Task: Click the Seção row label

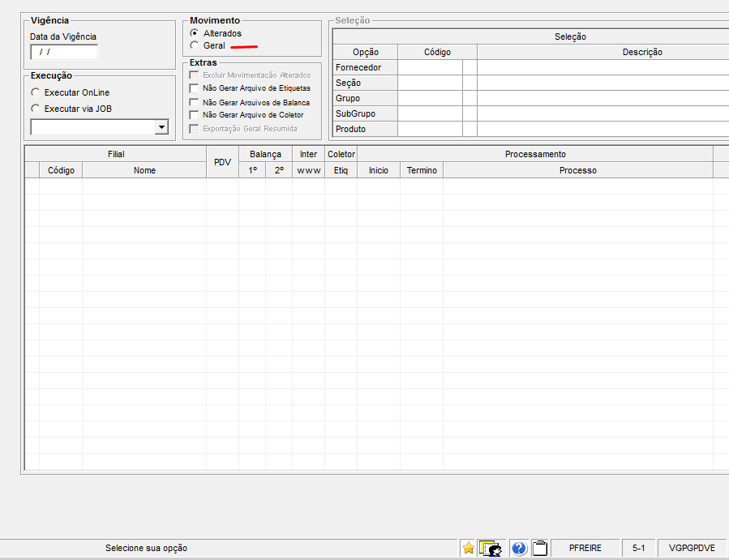Action: tap(366, 83)
